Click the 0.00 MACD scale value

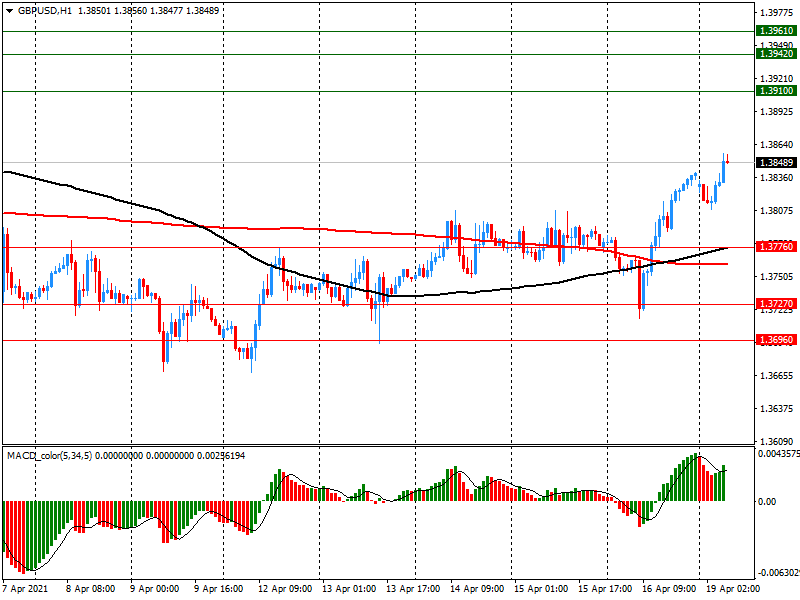(x=765, y=501)
